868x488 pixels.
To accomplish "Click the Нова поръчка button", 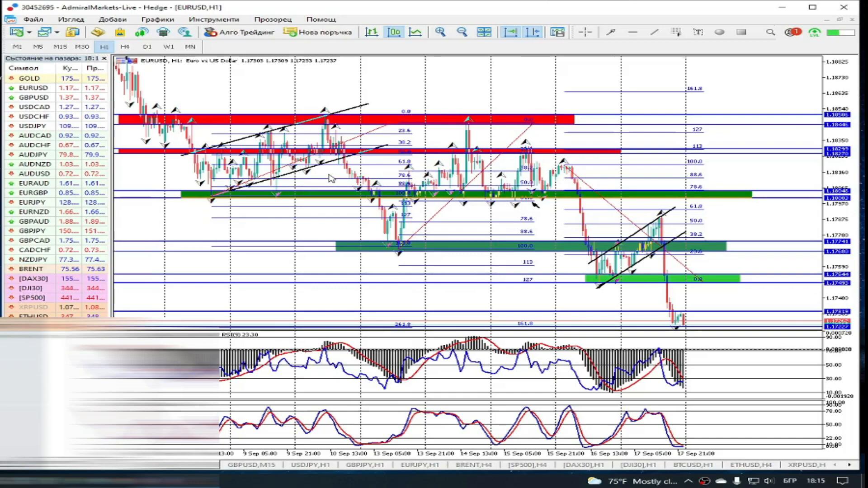I will coord(318,32).
